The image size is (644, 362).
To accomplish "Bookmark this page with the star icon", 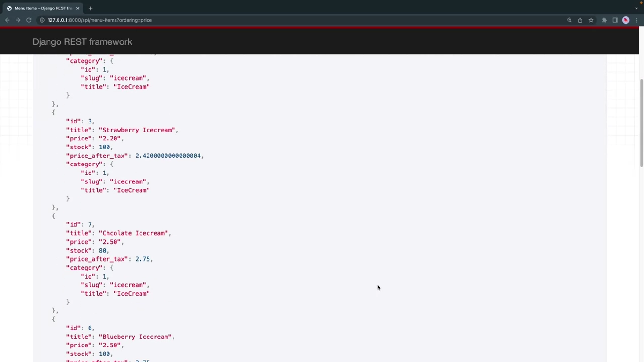I will pos(591,20).
